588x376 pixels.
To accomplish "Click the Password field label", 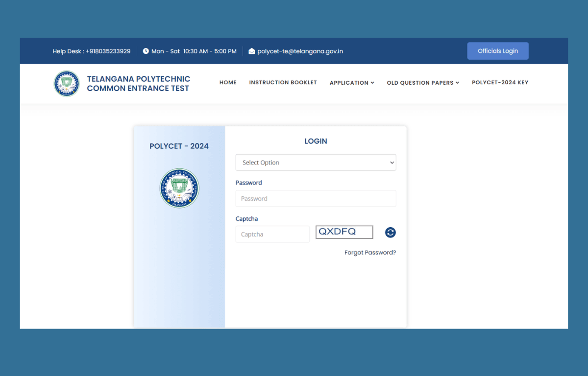I will (249, 183).
